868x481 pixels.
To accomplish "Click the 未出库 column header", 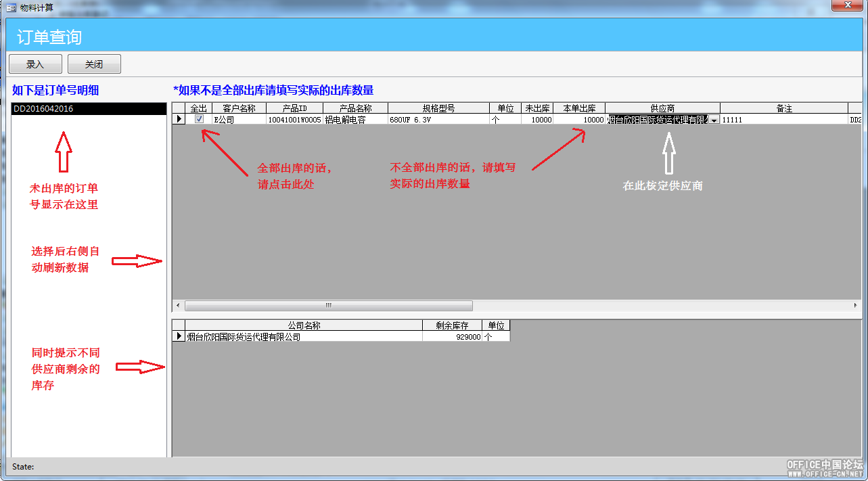I will pyautogui.click(x=537, y=108).
